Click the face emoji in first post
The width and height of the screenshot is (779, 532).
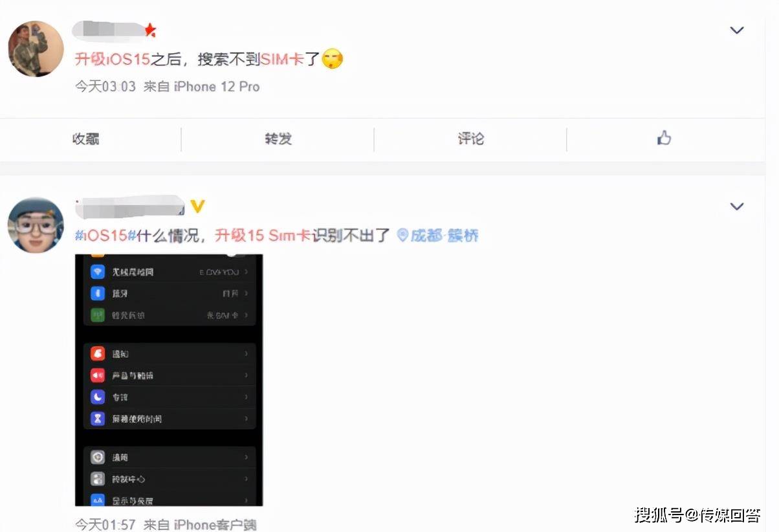click(332, 60)
